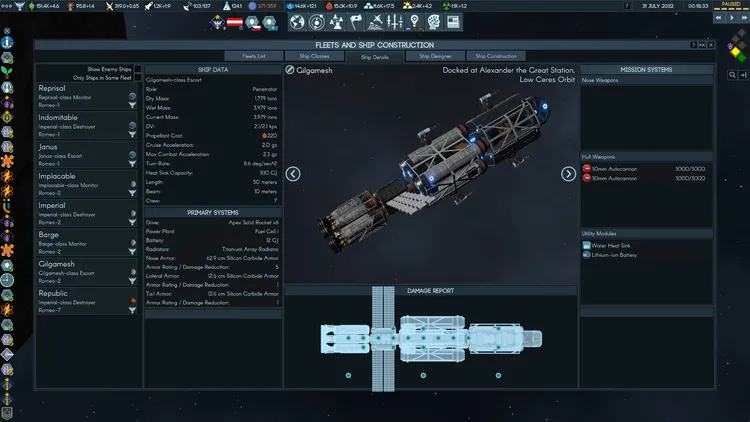Screen dimensions: 750x422
Task: Click the red planet icon on Republic row
Action: [x=133, y=301]
